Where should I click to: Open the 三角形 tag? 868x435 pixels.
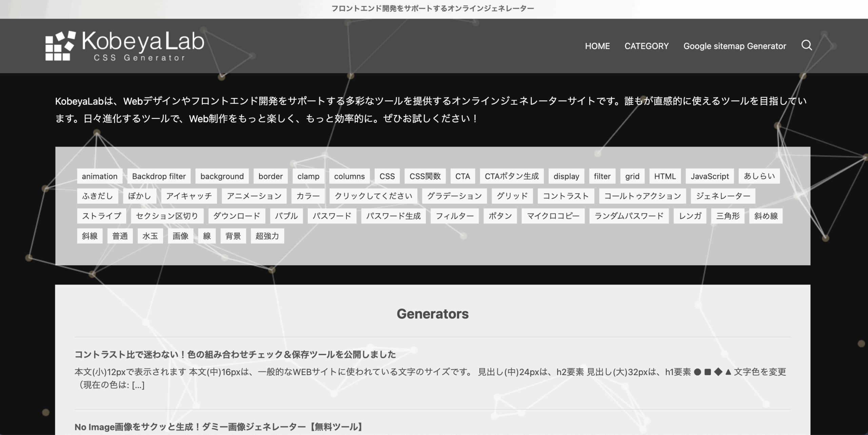click(728, 216)
